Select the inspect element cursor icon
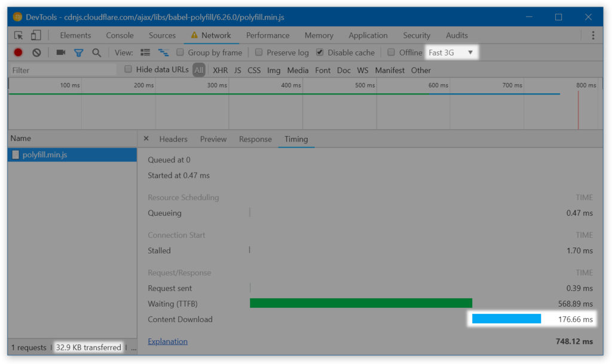Viewport: 612px width, 364px height. (18, 35)
